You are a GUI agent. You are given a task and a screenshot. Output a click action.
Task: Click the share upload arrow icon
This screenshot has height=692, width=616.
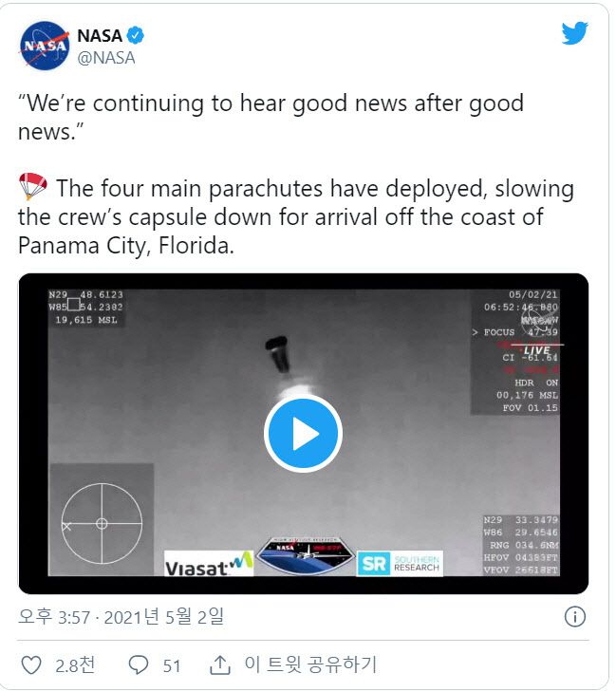tap(220, 664)
